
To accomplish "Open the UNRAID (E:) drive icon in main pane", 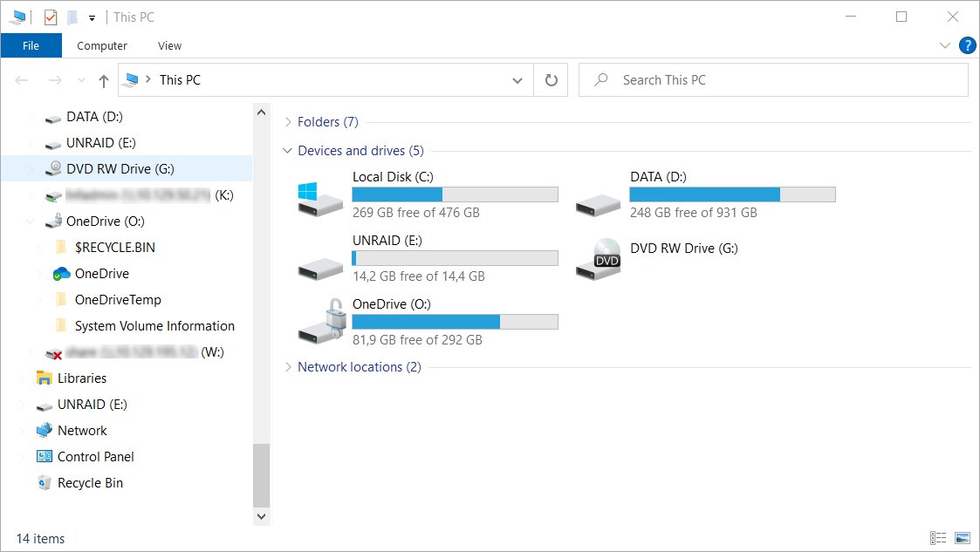I will pos(320,269).
